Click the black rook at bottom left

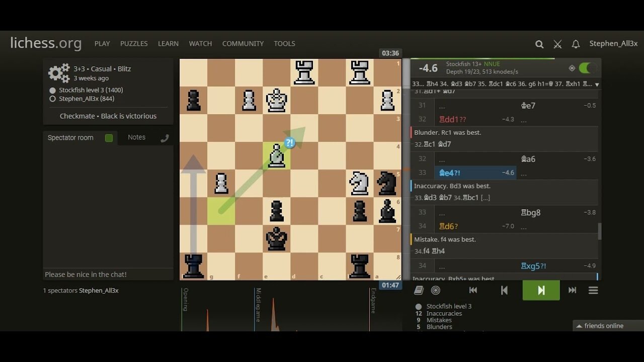193,266
